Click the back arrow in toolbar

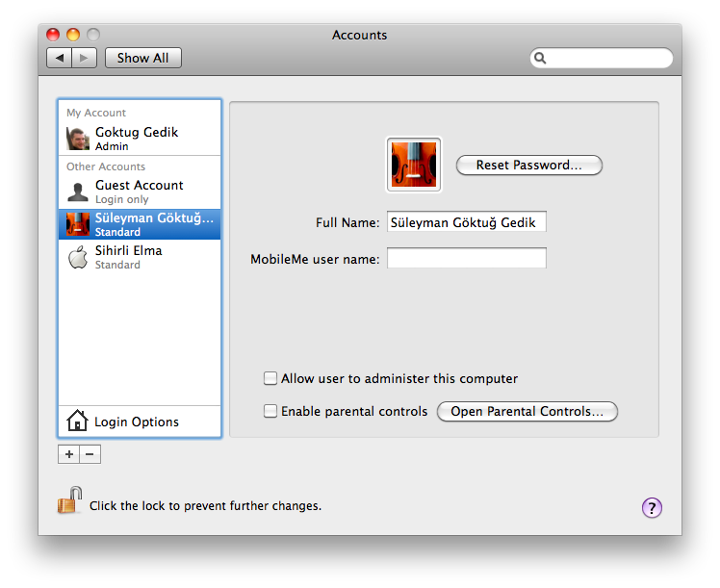click(60, 58)
